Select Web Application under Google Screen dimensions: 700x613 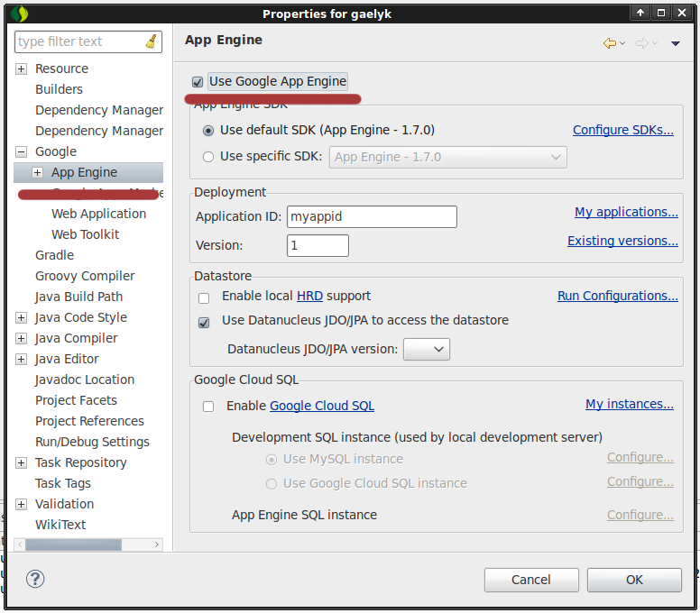(x=98, y=214)
